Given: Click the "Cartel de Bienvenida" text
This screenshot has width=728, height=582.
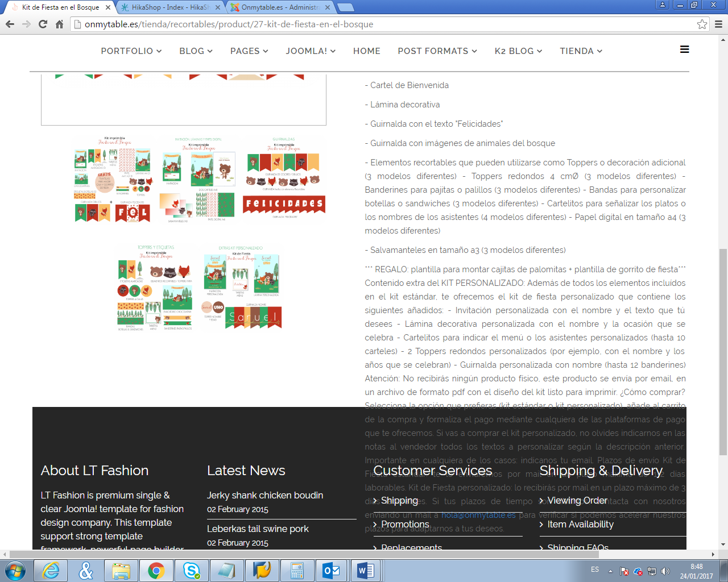Looking at the screenshot, I should (409, 85).
